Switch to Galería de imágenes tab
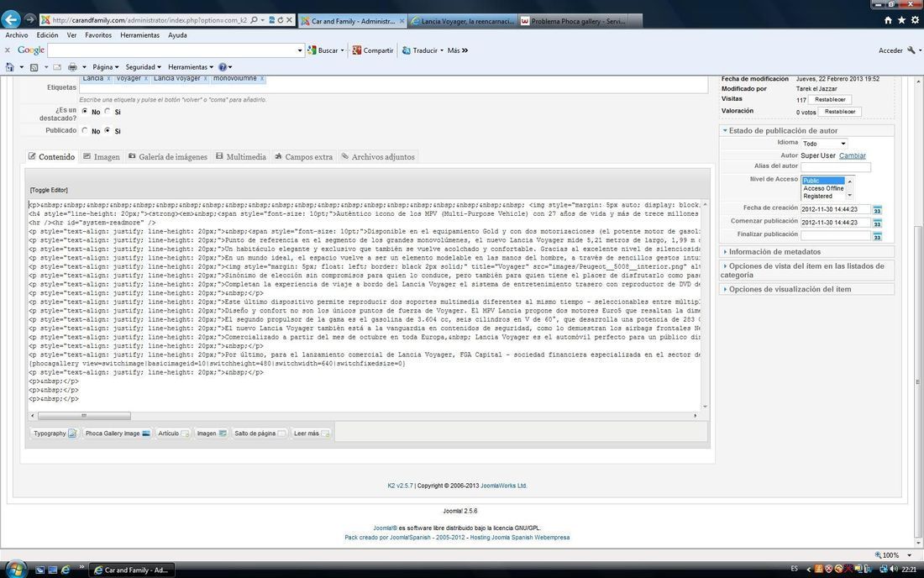Screen dimensions: 924x578 pyautogui.click(x=168, y=157)
